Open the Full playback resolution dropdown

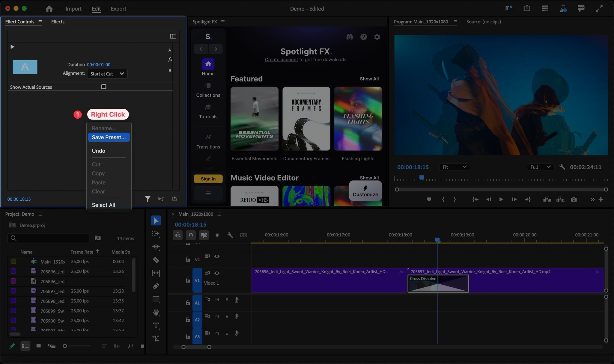pos(540,167)
